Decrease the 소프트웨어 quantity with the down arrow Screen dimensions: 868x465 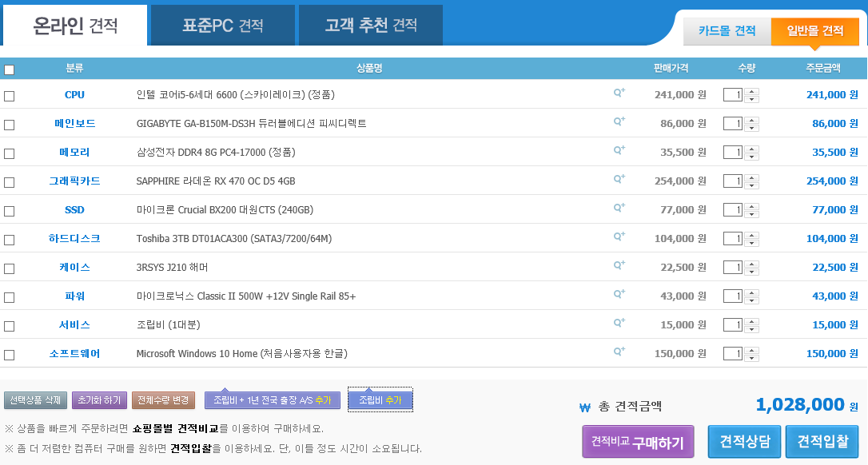[751, 358]
